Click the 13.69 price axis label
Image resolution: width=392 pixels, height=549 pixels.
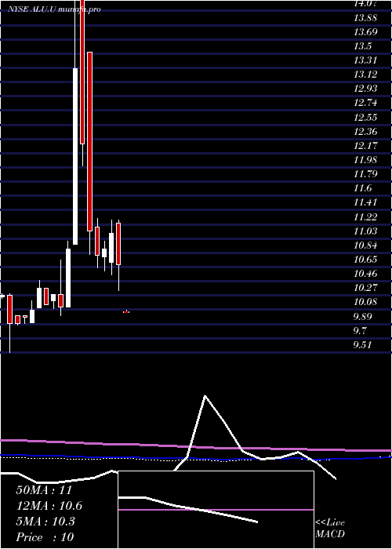[x=365, y=32]
